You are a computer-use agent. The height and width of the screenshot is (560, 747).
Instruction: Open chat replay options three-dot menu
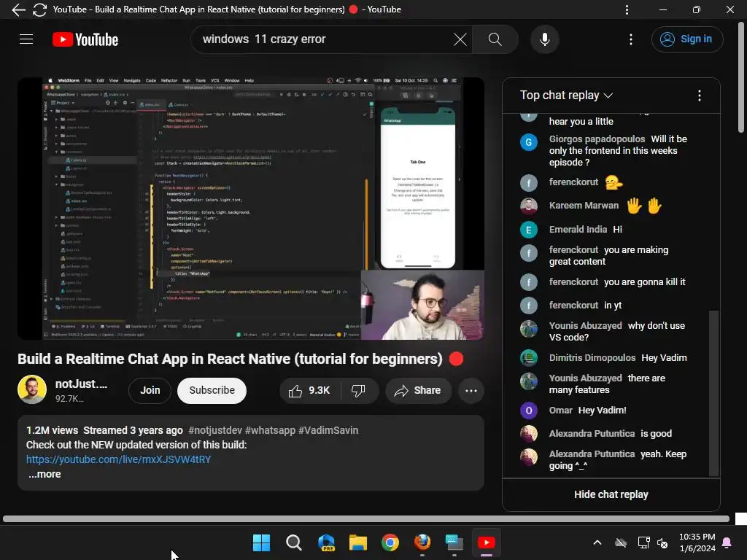[x=699, y=96]
